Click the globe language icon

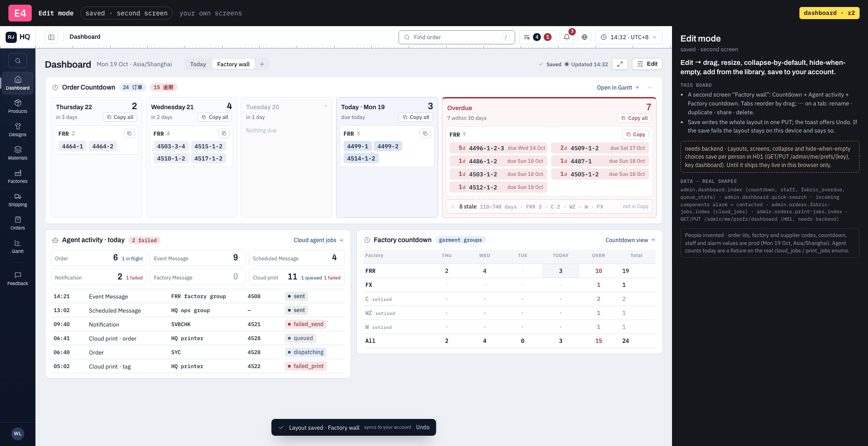(584, 37)
